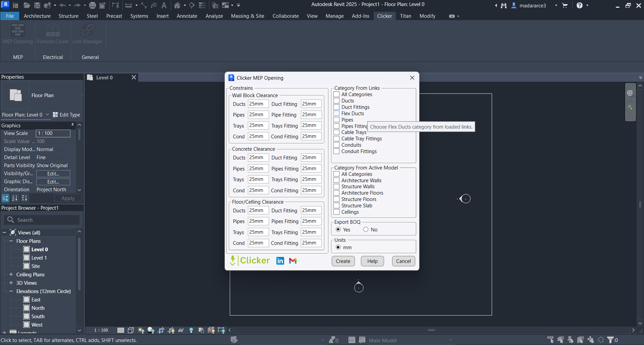Toggle the Thin Lines icon
Screen dimensions: 644x345
click(202, 5)
